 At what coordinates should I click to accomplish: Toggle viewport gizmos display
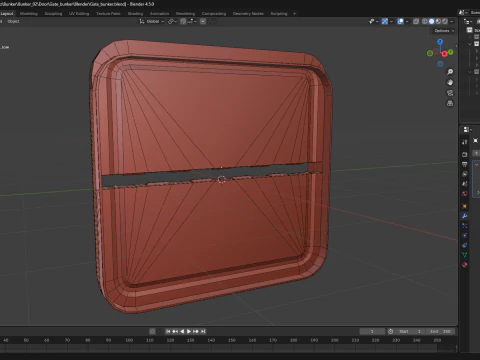pyautogui.click(x=385, y=21)
